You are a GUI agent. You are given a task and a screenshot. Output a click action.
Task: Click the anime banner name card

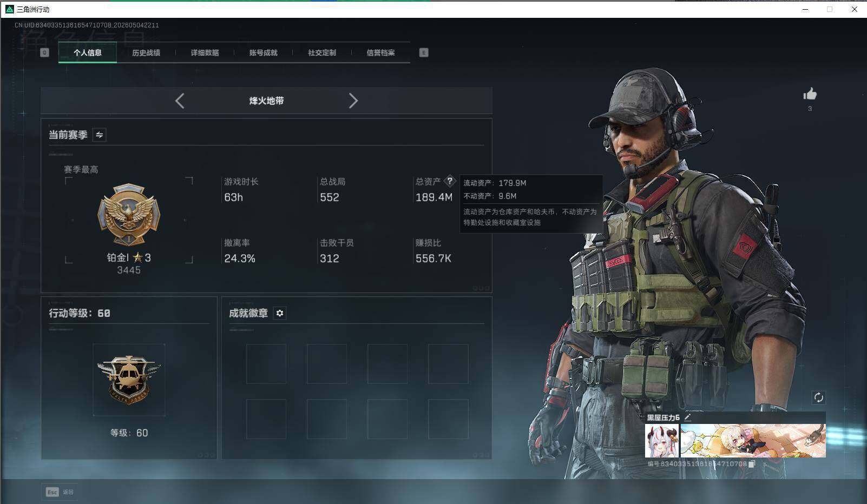(x=753, y=441)
